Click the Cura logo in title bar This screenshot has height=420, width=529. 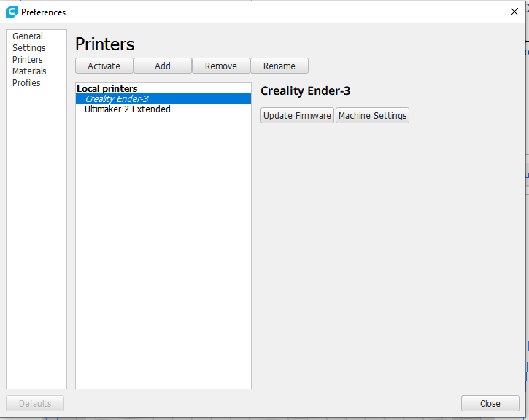[12, 12]
